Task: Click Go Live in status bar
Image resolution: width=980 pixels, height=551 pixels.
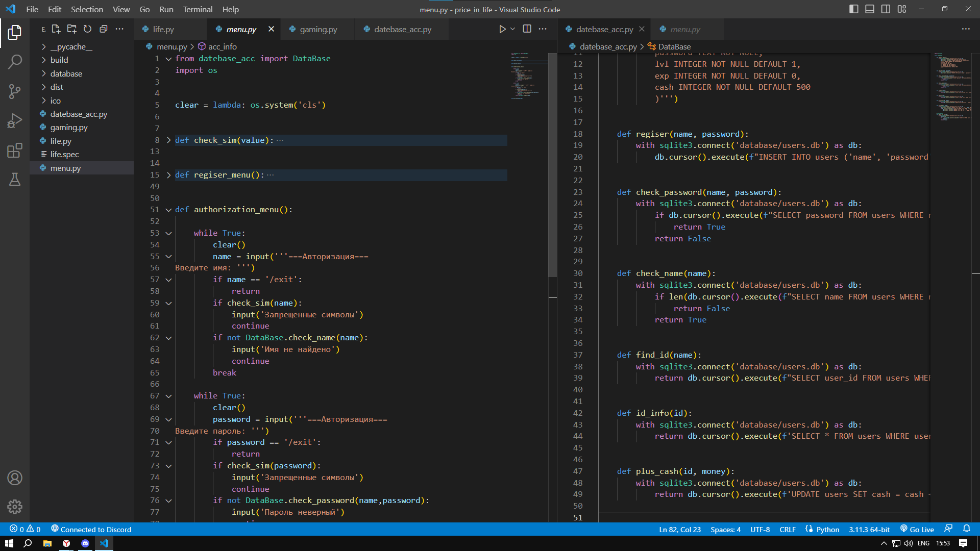Action: (917, 530)
